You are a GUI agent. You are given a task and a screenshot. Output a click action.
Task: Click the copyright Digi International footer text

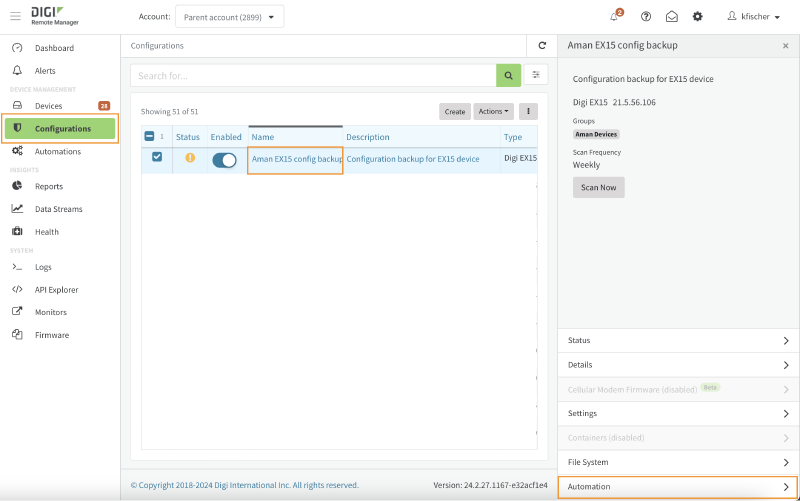pos(244,485)
